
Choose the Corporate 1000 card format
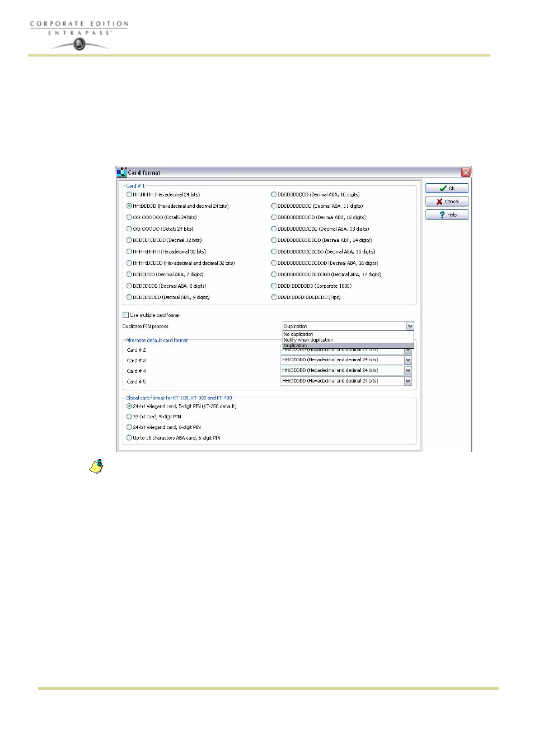pyautogui.click(x=274, y=286)
